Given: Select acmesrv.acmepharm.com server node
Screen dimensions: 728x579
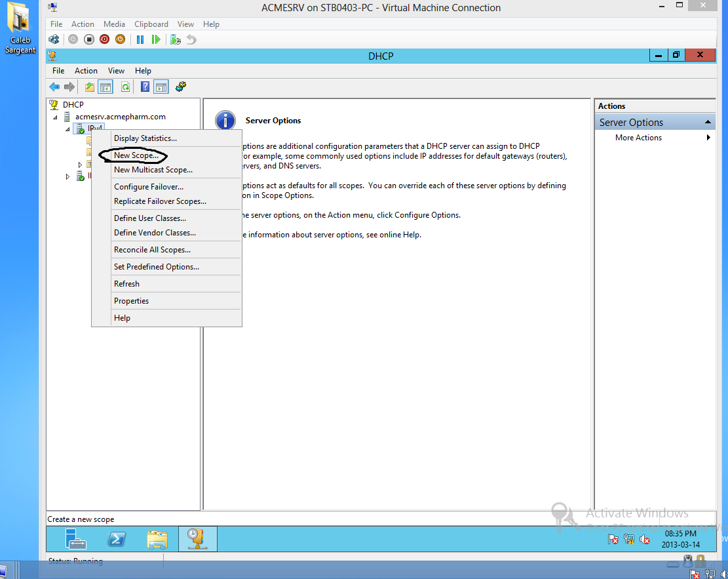Looking at the screenshot, I should point(121,117).
